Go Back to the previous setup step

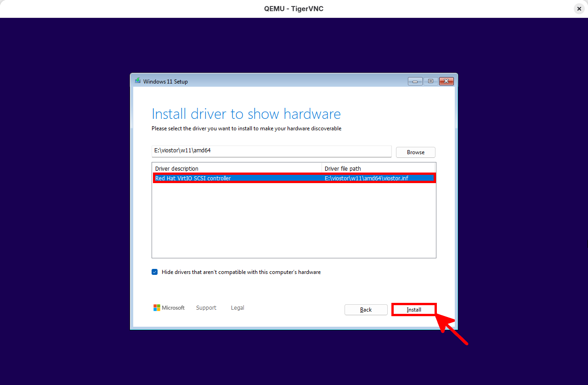366,309
